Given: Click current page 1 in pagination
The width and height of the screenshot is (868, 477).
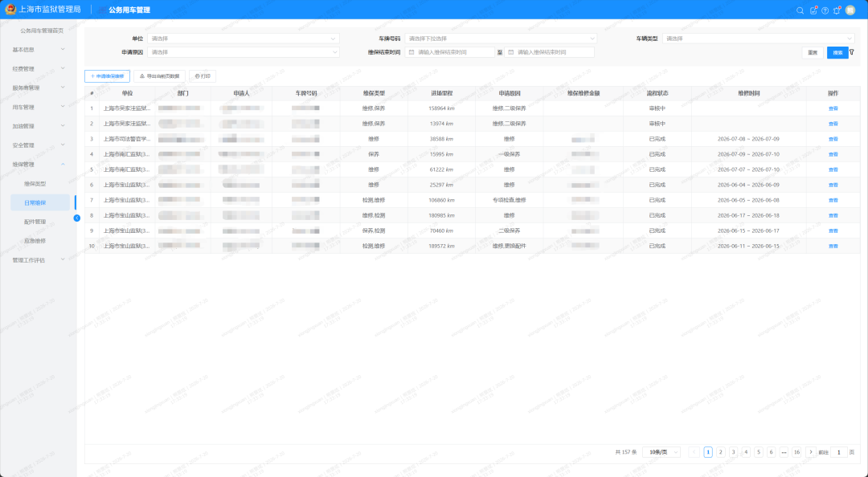Looking at the screenshot, I should click(708, 452).
